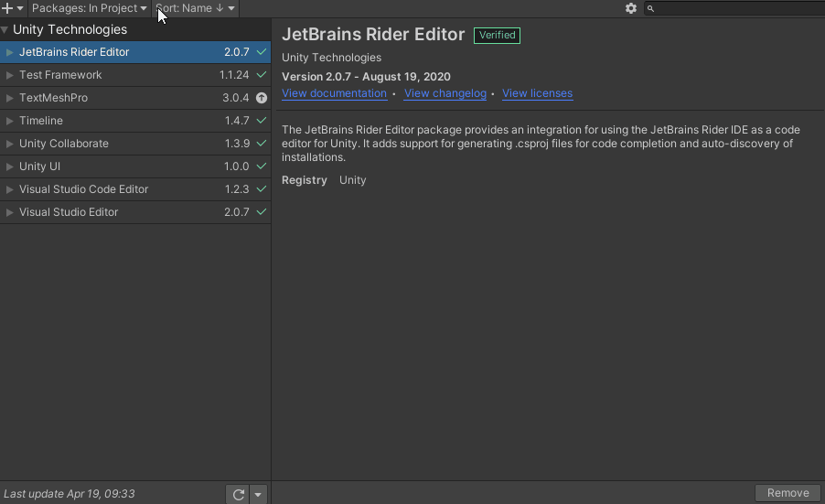This screenshot has width=825, height=504.
Task: Click the search magnifier icon
Action: (x=650, y=8)
